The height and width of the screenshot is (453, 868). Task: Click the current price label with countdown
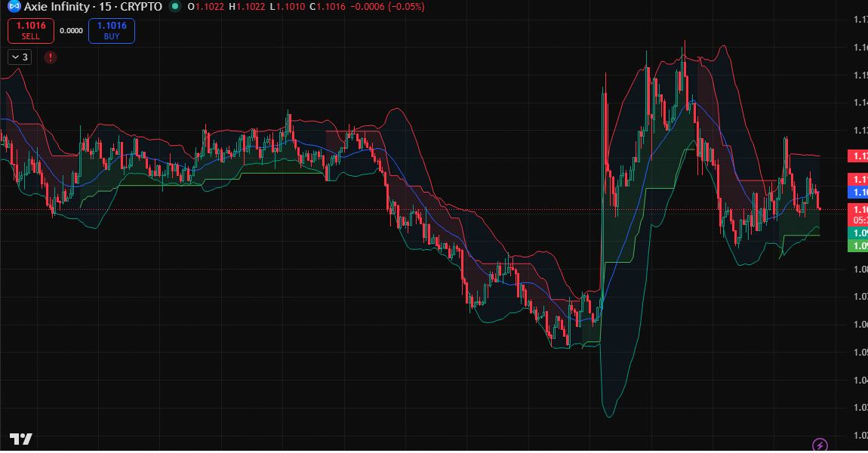[x=858, y=214]
